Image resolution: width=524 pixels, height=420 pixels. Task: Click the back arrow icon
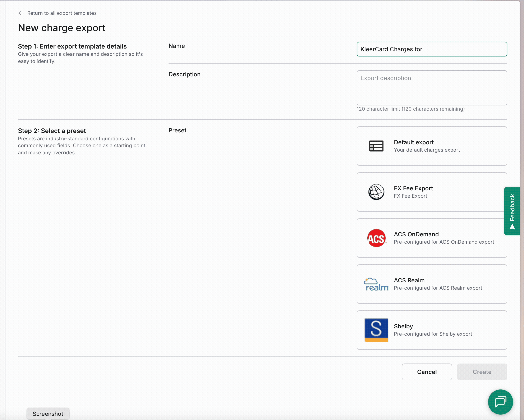click(21, 13)
